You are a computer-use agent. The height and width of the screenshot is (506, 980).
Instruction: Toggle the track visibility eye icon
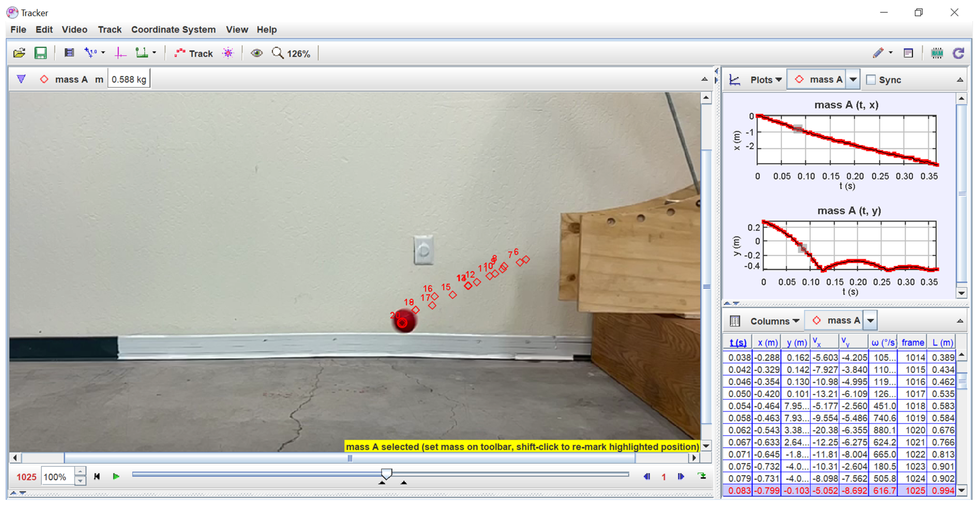coord(257,53)
